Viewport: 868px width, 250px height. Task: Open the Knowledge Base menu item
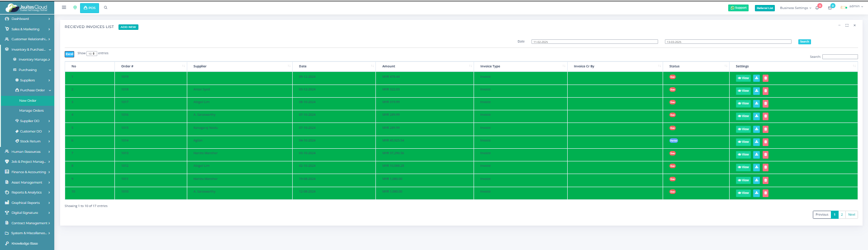tap(24, 244)
